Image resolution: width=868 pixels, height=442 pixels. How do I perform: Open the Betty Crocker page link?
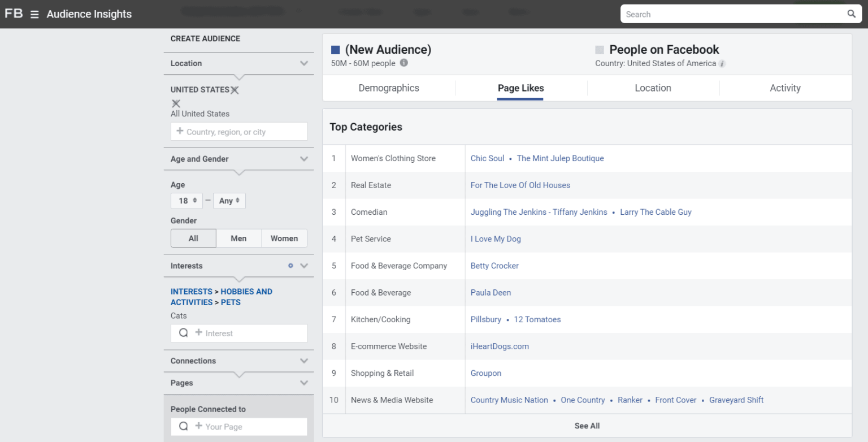494,266
